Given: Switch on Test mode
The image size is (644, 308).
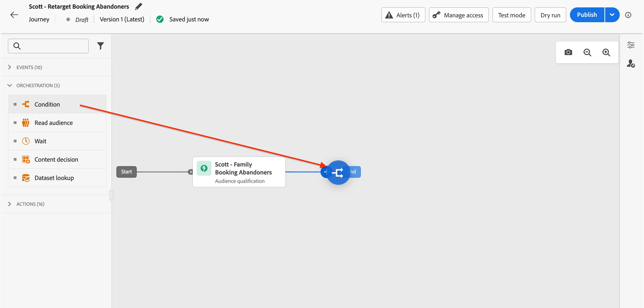Looking at the screenshot, I should pos(511,15).
